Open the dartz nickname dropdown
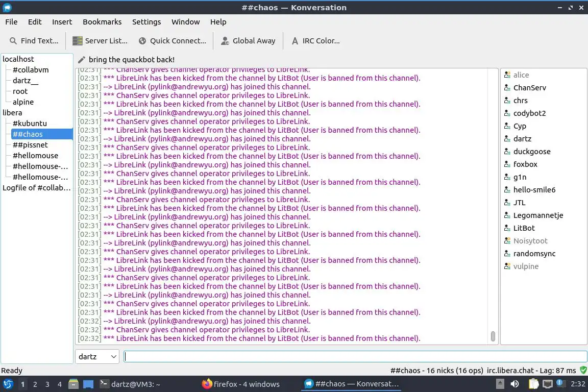 coord(97,357)
